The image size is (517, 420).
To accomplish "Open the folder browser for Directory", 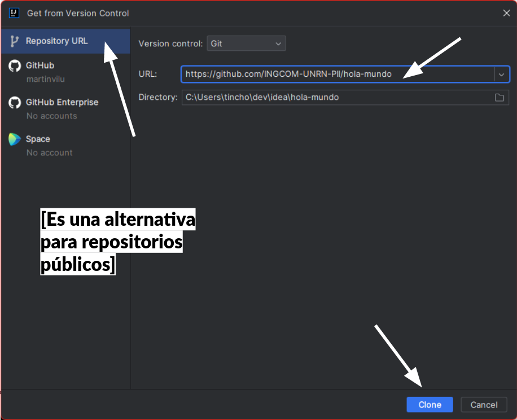I will pos(500,98).
